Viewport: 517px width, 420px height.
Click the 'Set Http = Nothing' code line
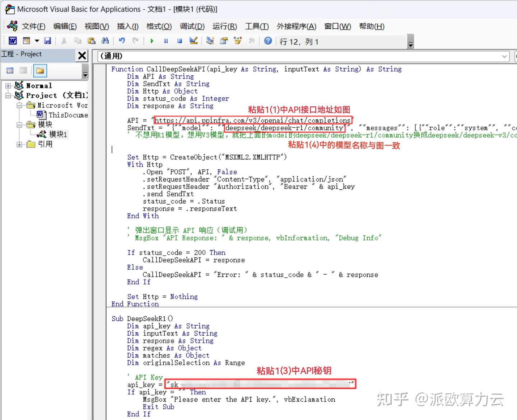(162, 297)
